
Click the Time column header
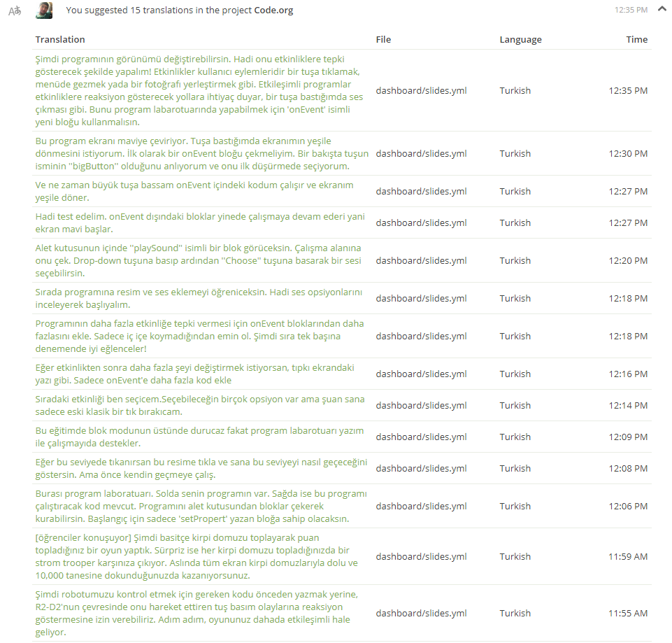636,39
